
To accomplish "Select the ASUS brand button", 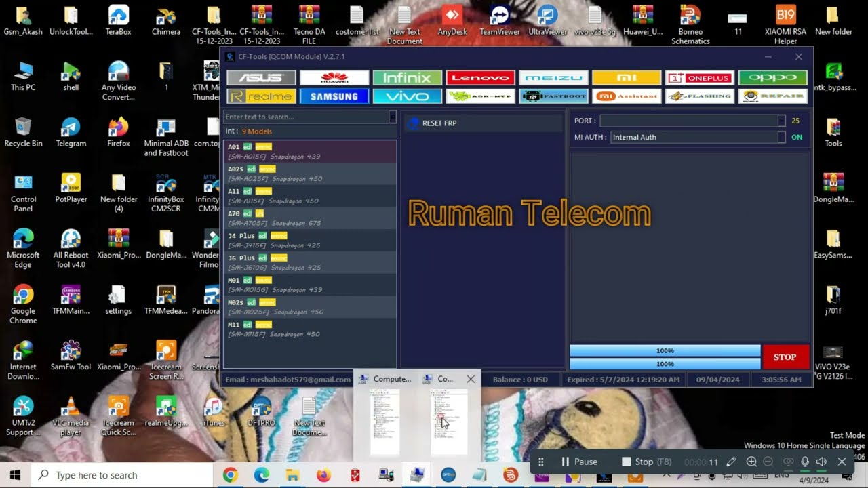I will pos(261,78).
